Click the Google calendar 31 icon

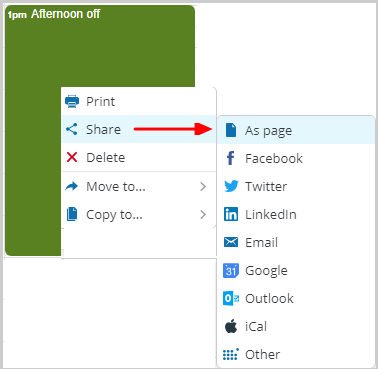(x=231, y=270)
